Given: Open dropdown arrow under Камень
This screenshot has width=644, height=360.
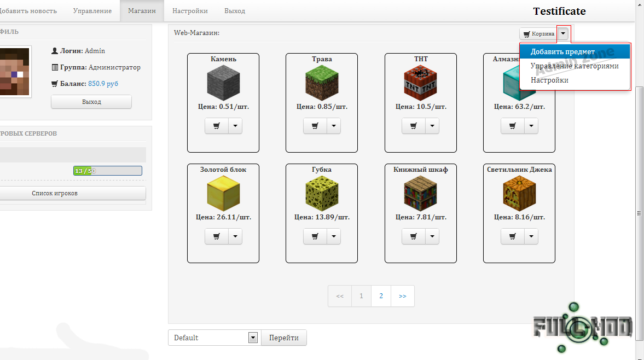Looking at the screenshot, I should coord(235,126).
